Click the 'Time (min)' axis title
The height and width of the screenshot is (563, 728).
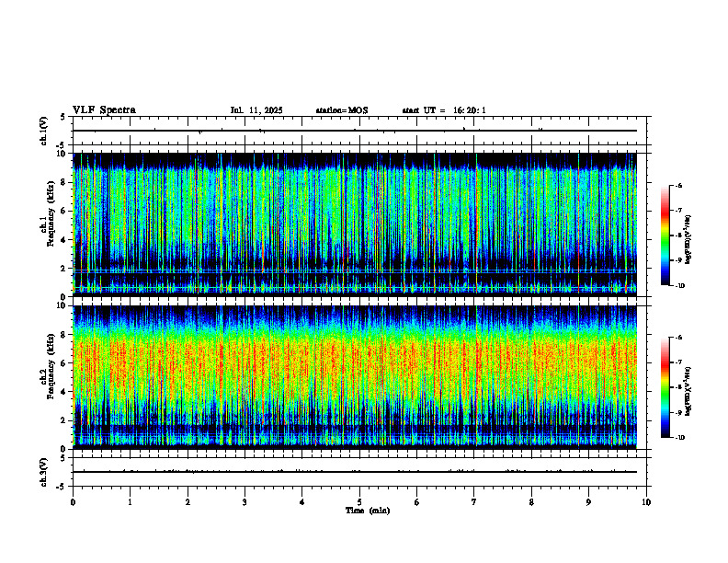(368, 511)
